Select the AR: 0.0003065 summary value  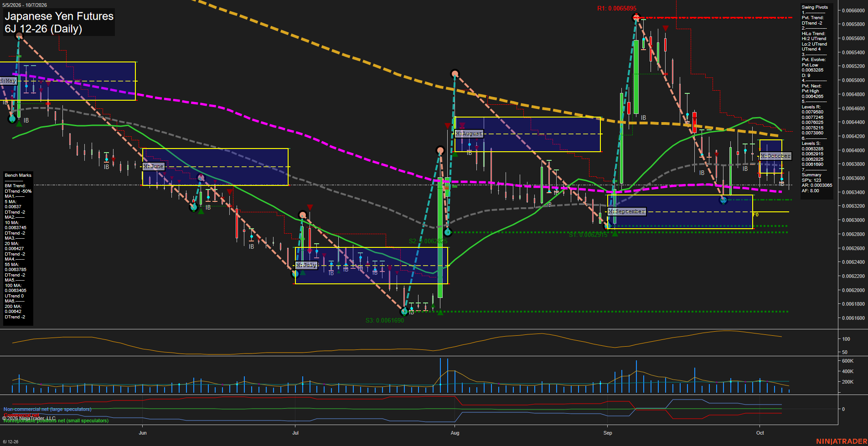(817, 185)
